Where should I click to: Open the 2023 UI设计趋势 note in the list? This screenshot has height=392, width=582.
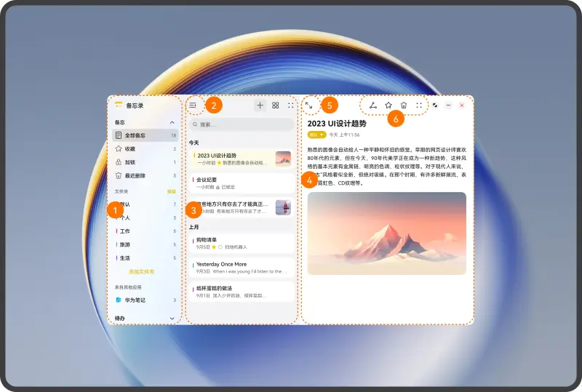pos(242,159)
